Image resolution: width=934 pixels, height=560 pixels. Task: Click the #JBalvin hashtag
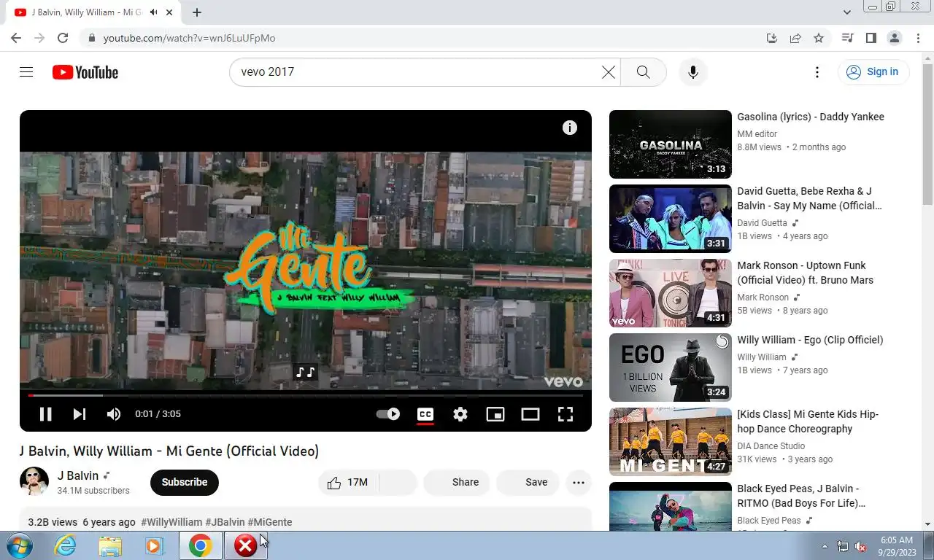tap(225, 522)
